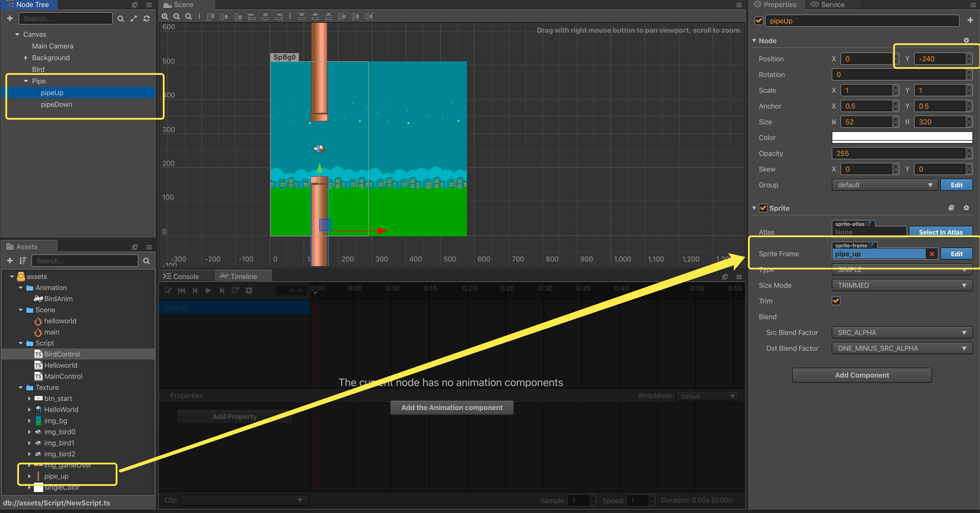This screenshot has height=513, width=980.
Task: Search the Node Tree with magnifier icon
Action: [x=121, y=19]
